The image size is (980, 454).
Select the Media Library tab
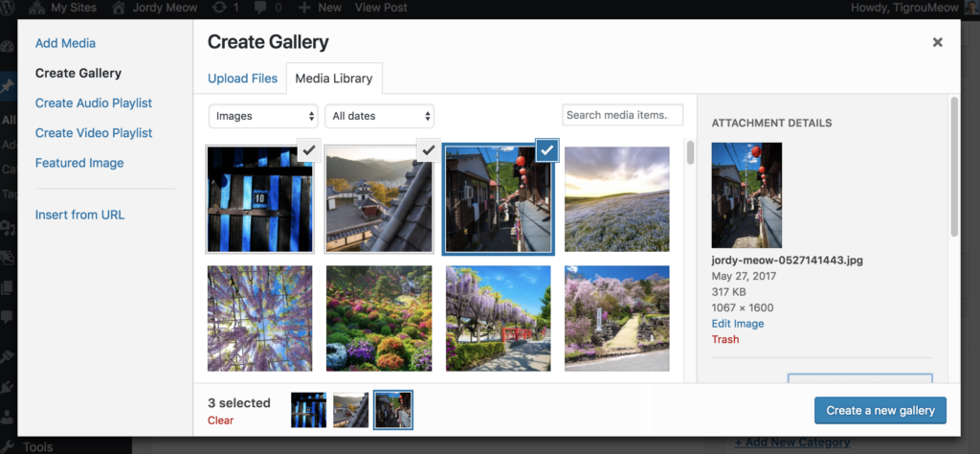click(x=334, y=79)
